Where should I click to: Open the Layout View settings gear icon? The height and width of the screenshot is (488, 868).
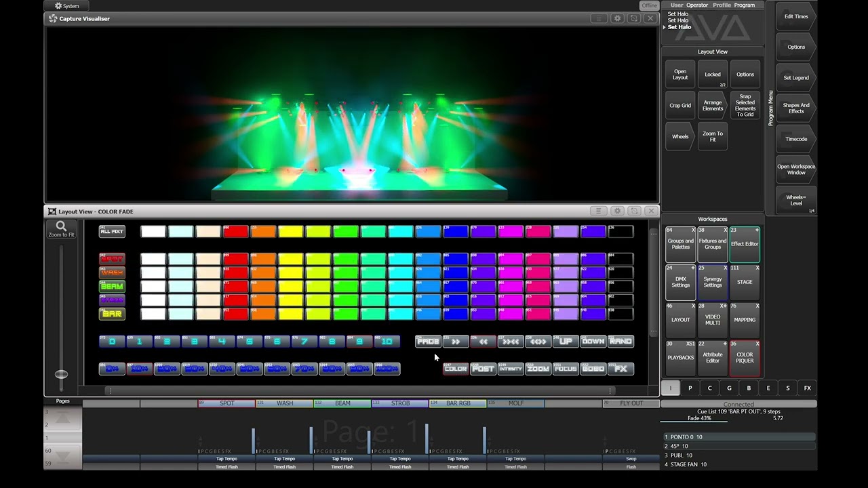pyautogui.click(x=617, y=211)
